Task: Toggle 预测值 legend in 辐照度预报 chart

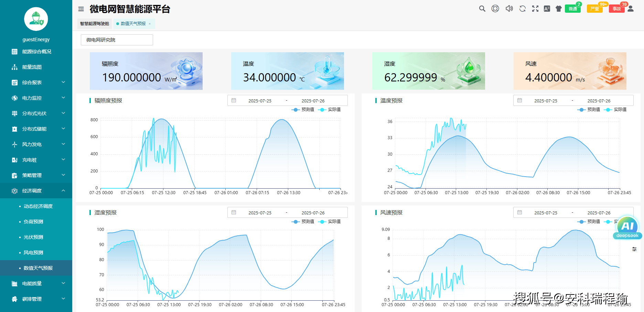Action: click(303, 110)
